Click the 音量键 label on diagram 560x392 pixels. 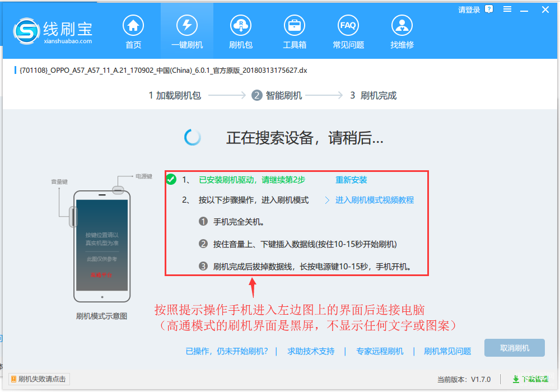(59, 181)
